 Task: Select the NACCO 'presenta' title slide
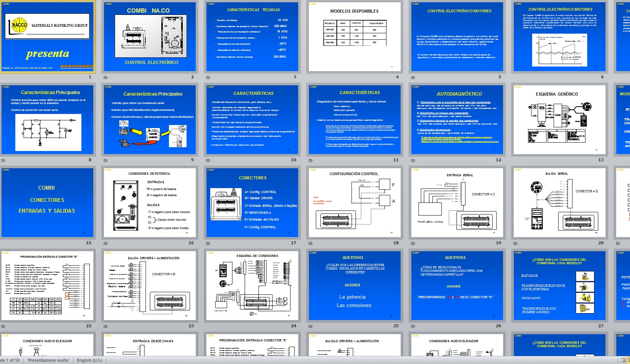(x=47, y=37)
